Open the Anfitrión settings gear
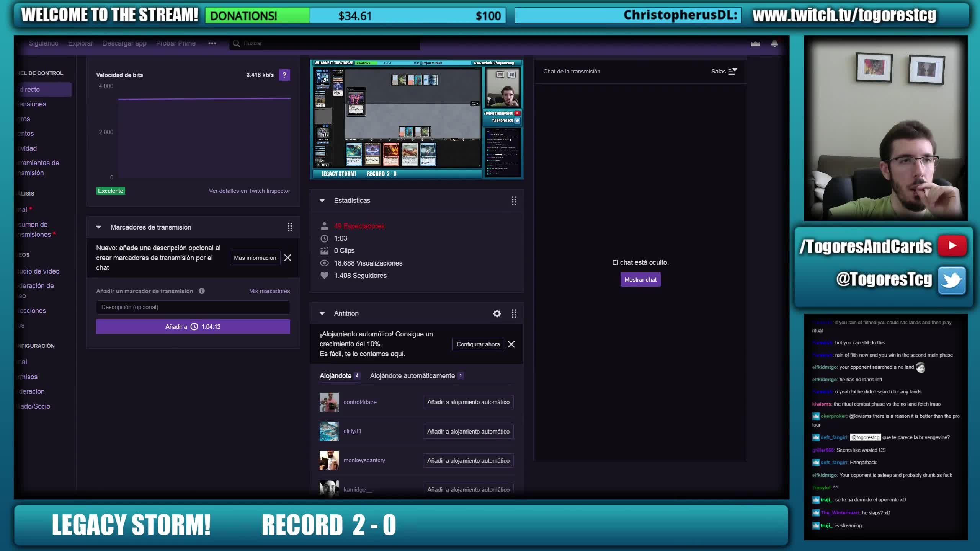Screen dimensions: 980x551 [x=497, y=313]
